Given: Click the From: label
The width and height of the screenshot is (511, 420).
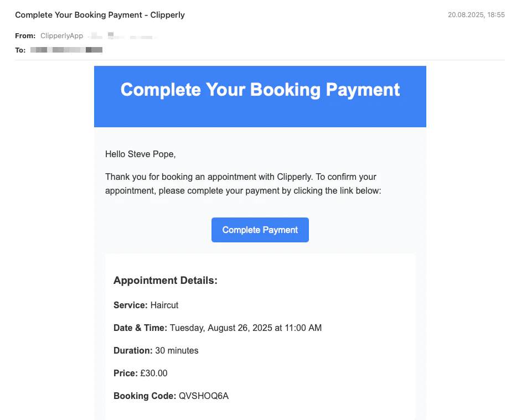Looking at the screenshot, I should [25, 36].
